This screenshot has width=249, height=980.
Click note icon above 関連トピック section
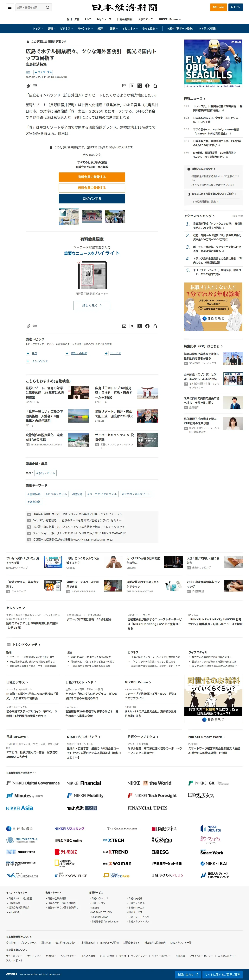[x=132, y=326]
